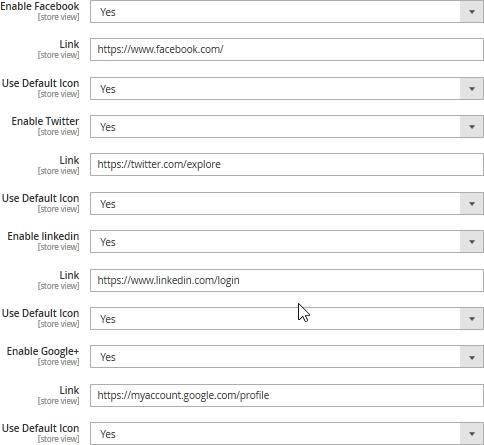Click the Enable Google+ label
Image resolution: width=484 pixels, height=445 pixels.
pyautogui.click(x=43, y=351)
